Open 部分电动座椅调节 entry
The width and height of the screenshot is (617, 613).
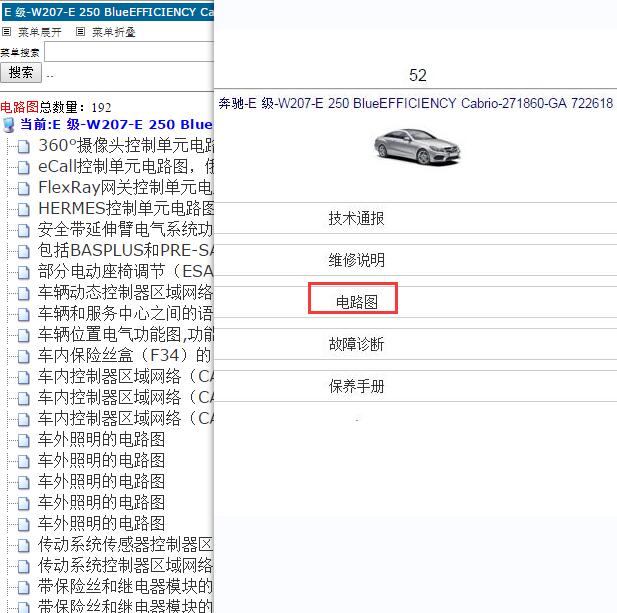(126, 271)
